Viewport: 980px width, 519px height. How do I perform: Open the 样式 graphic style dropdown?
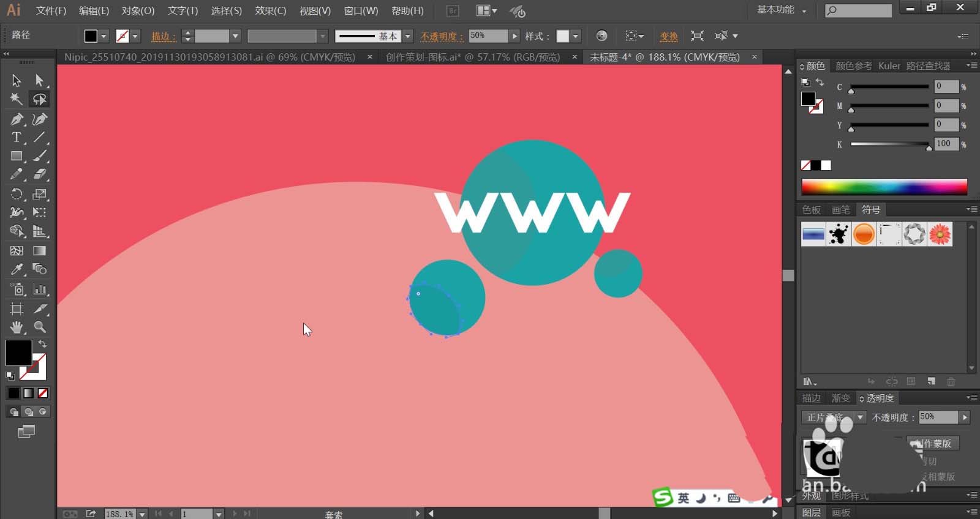(575, 36)
